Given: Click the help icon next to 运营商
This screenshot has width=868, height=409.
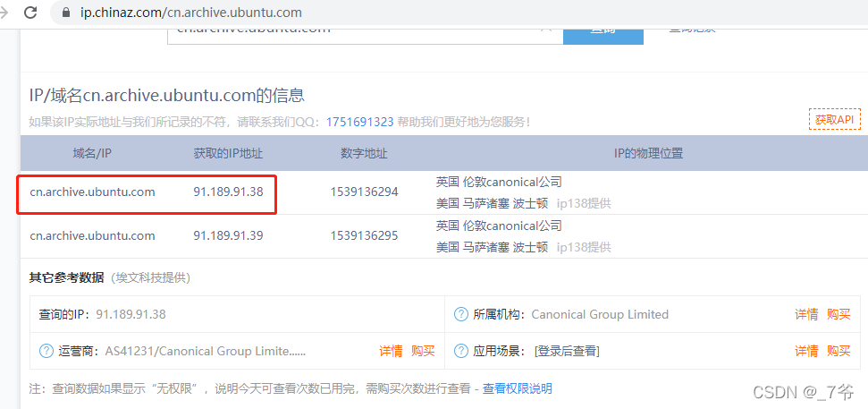Looking at the screenshot, I should (x=46, y=351).
